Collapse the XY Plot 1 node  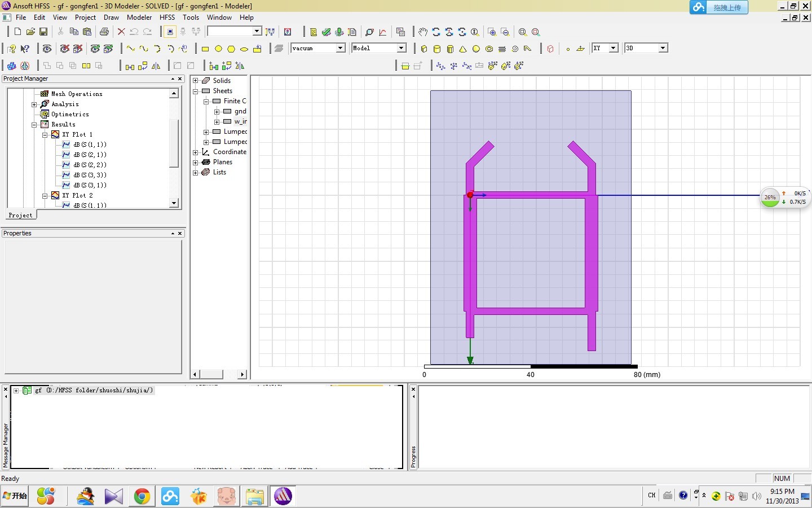[x=45, y=135]
